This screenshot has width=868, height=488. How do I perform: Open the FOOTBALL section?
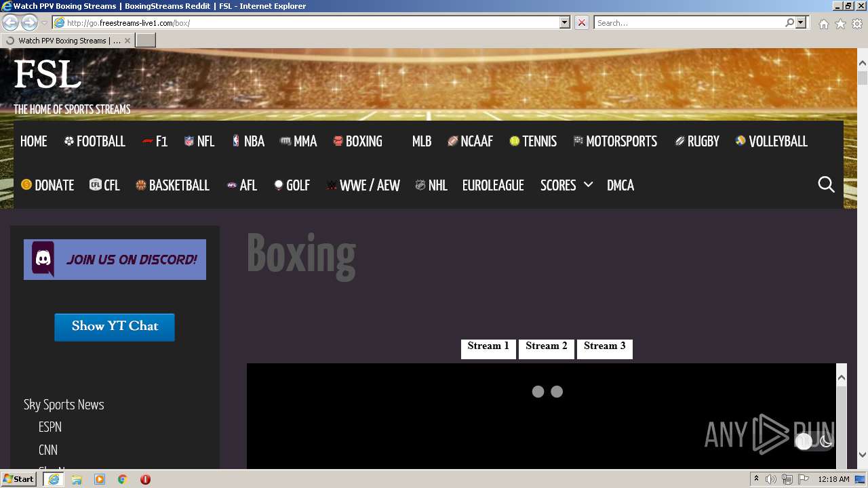pos(94,141)
